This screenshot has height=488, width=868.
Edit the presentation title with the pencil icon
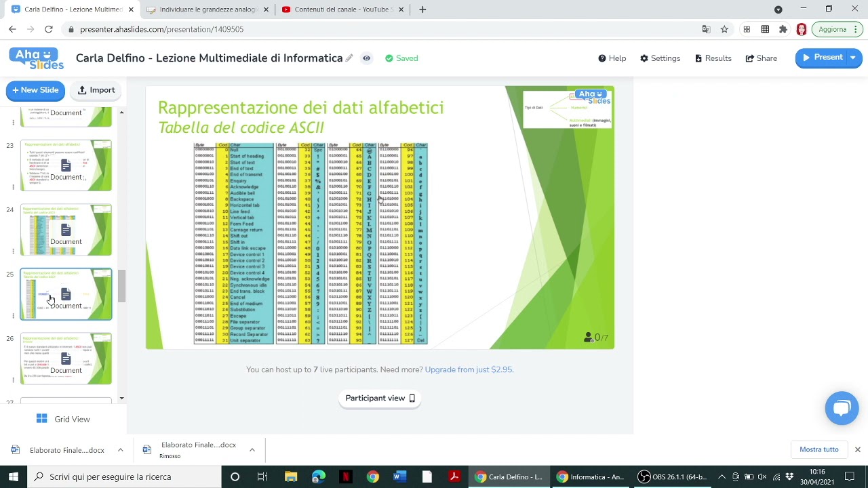[x=349, y=58]
